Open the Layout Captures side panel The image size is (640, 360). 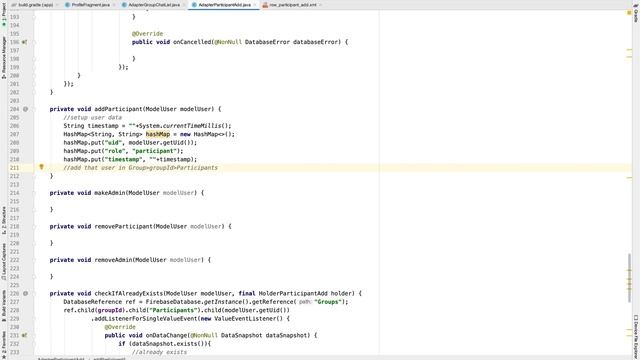click(4, 262)
